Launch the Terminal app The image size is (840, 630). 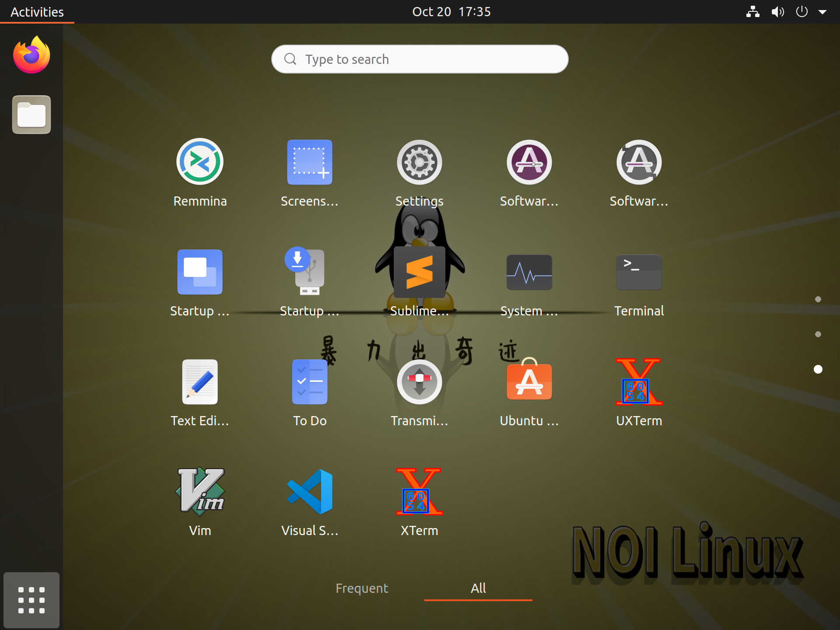tap(639, 272)
